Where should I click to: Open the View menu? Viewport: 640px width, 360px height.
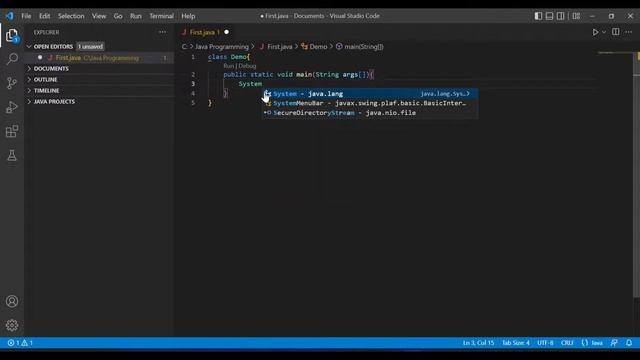point(99,16)
